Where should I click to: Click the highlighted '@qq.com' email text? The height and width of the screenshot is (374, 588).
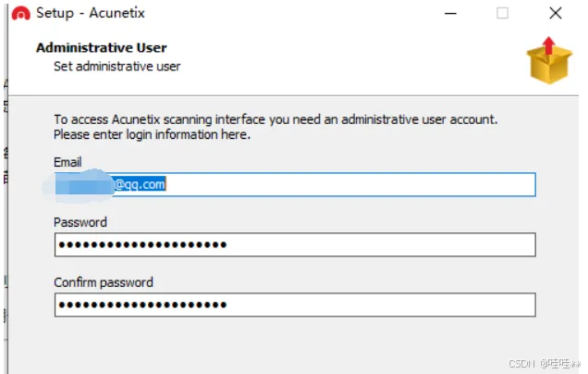pyautogui.click(x=140, y=184)
